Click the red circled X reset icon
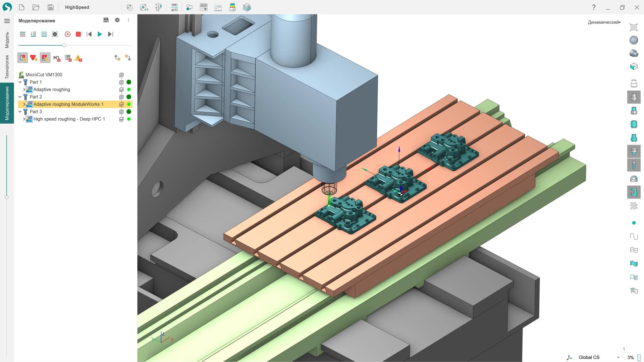This screenshot has height=362, width=644. [67, 34]
